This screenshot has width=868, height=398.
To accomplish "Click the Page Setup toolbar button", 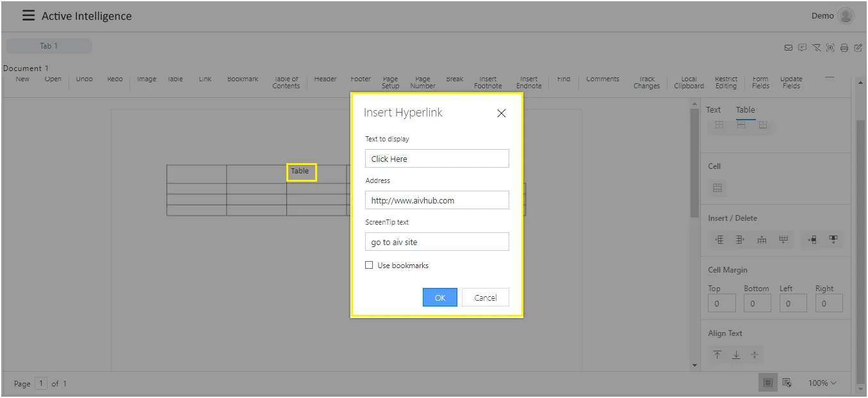I will click(x=391, y=83).
